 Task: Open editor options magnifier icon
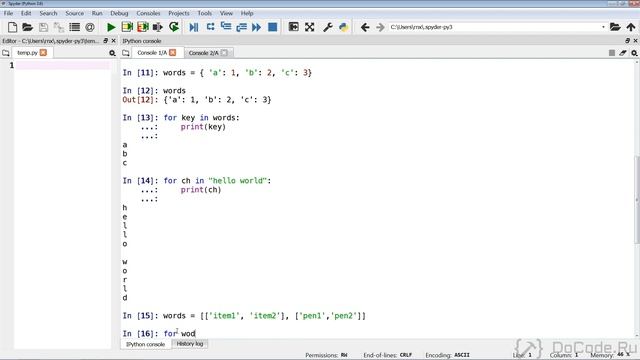point(112,53)
